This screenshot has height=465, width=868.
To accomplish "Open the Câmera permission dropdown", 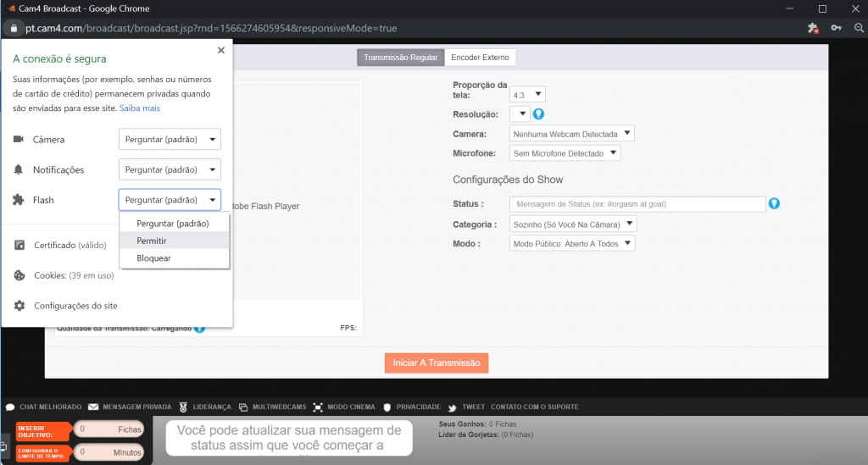I will tap(170, 140).
